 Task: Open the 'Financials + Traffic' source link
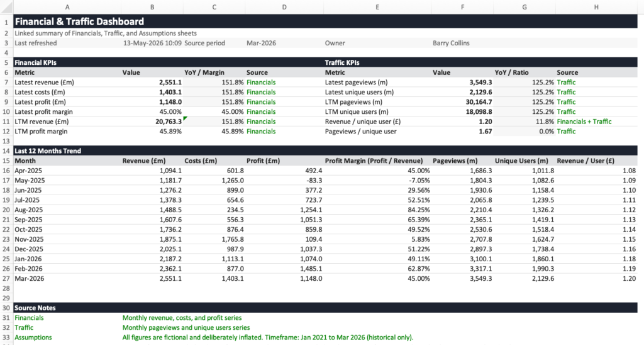(x=584, y=122)
